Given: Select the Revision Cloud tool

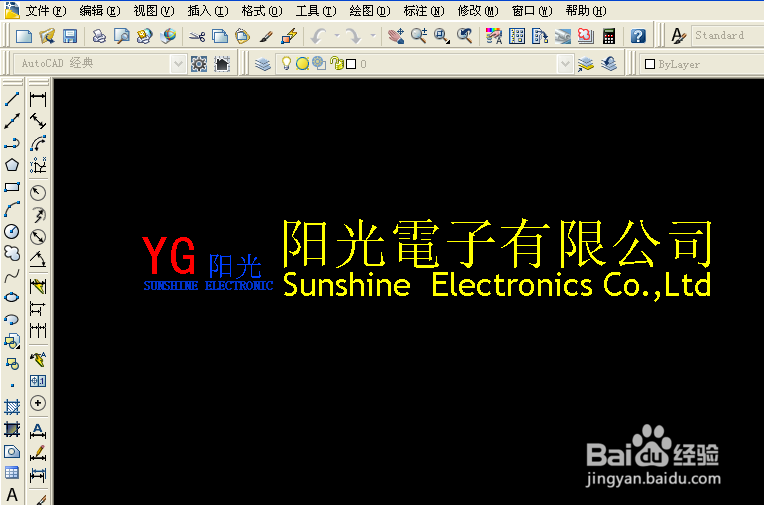Looking at the screenshot, I should click(12, 253).
